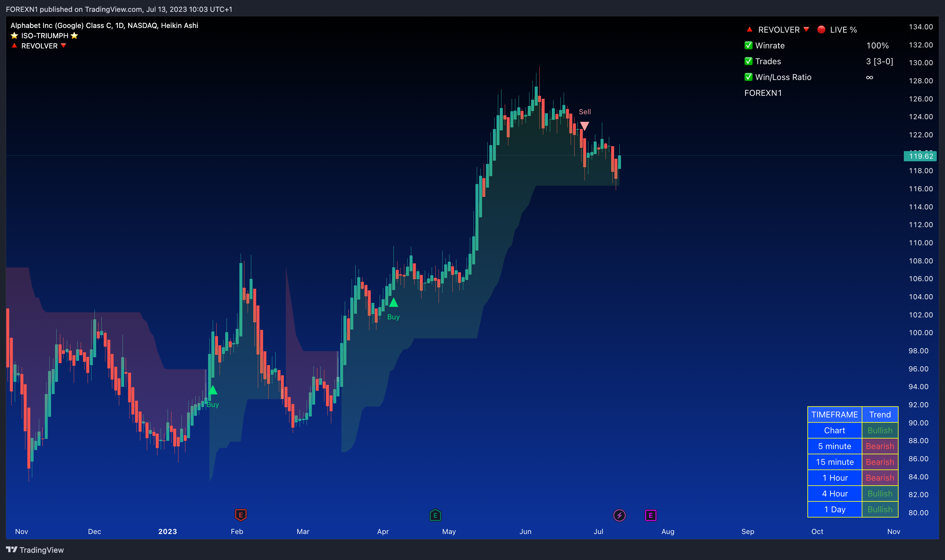Viewport: 945px width, 560px height.
Task: Click the 5 minute timeframe cell
Action: 834,446
